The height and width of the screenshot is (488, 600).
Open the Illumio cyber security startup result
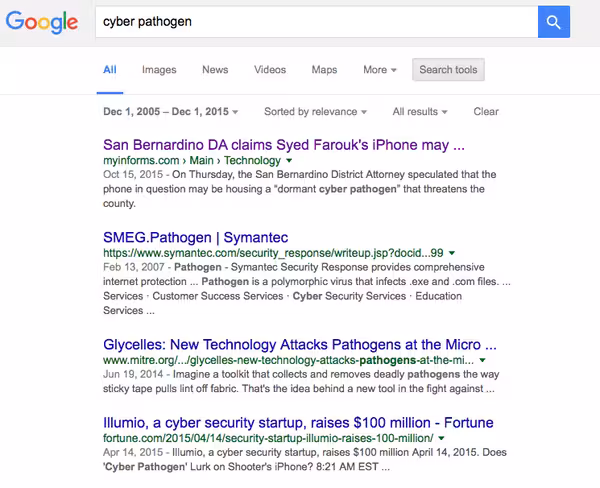click(298, 423)
